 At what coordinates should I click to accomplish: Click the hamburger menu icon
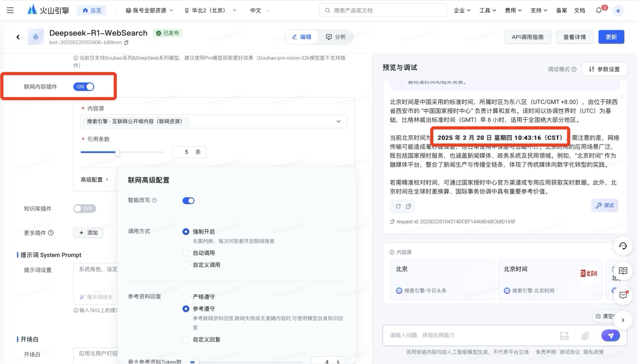point(10,10)
